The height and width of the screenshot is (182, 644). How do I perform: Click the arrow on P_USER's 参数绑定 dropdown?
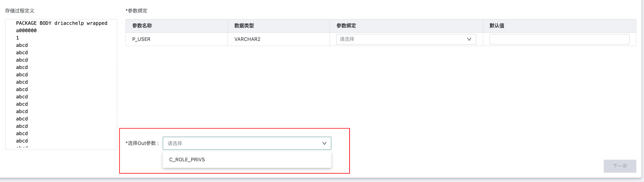pyautogui.click(x=469, y=39)
